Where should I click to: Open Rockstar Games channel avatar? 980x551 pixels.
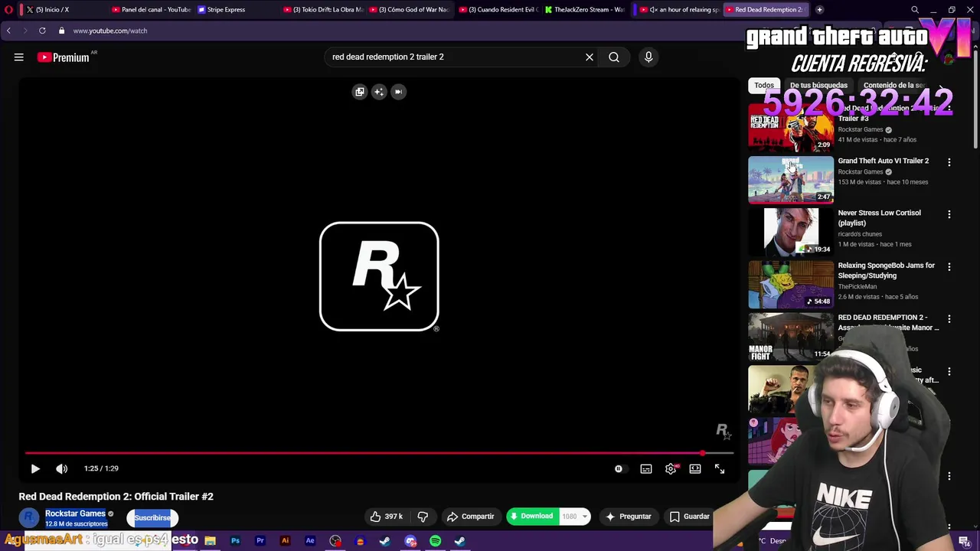(x=29, y=518)
